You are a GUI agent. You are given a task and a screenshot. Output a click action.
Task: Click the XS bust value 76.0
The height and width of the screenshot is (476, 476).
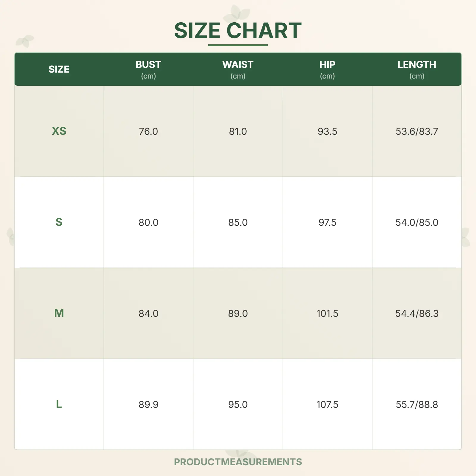148,131
